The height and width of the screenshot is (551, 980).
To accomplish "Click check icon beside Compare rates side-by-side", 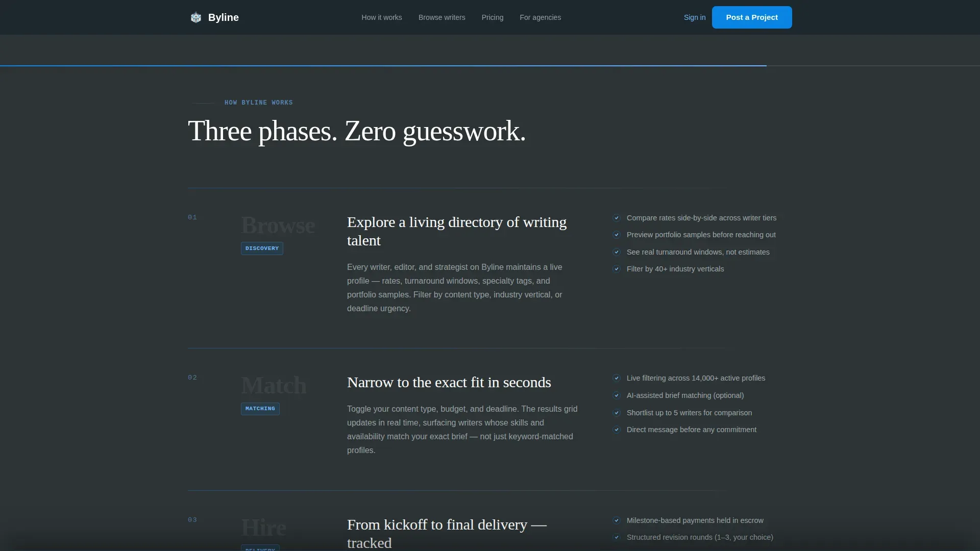I will coord(617,218).
